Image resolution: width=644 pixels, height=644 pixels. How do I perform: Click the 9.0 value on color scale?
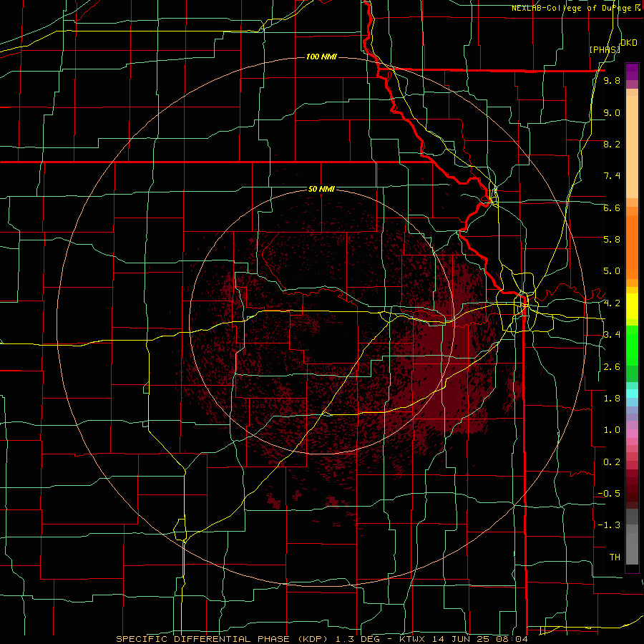(612, 112)
